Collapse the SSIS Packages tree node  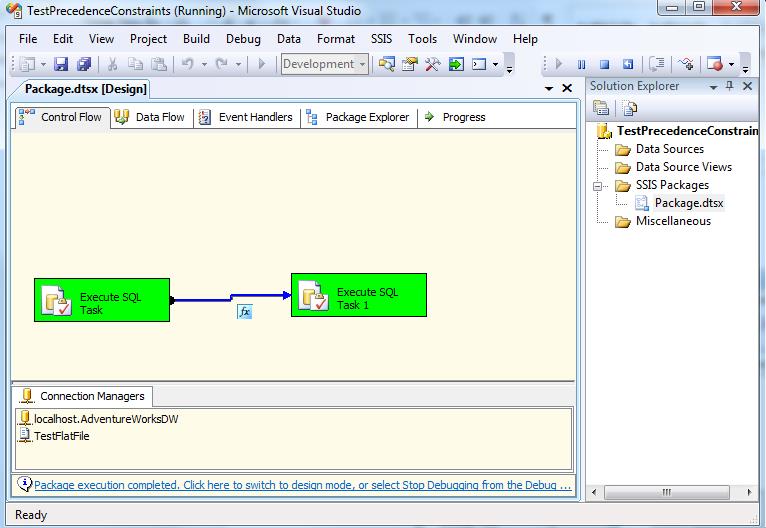coord(599,185)
